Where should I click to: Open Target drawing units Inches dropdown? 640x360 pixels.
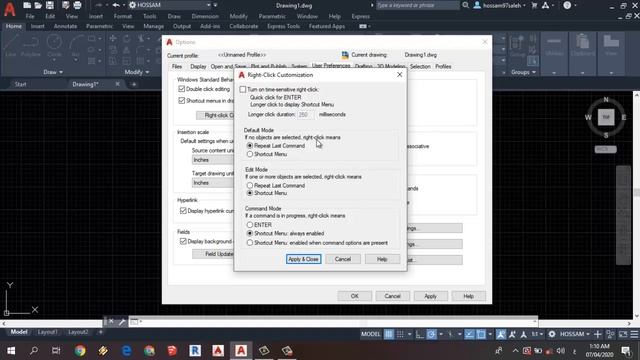click(x=212, y=183)
